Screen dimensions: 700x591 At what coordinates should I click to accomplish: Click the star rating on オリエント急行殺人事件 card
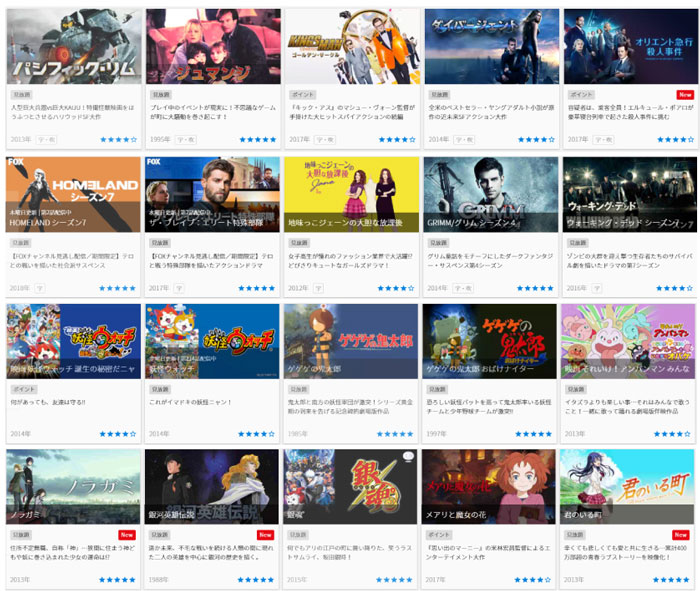pos(675,140)
